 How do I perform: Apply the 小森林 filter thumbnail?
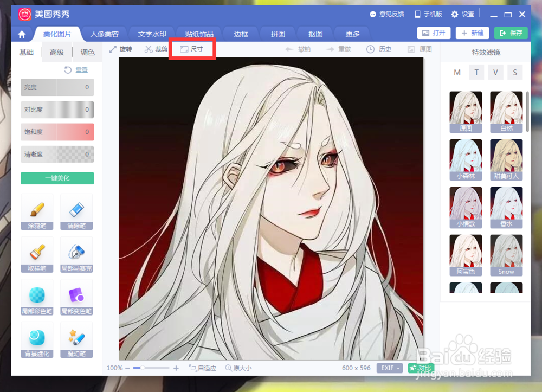coord(466,160)
